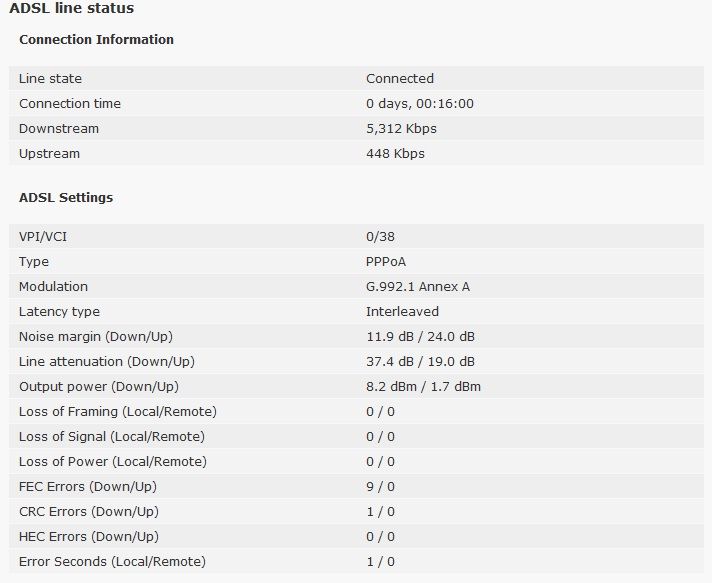
Task: Click the Latency type Interleaved value
Action: (x=402, y=312)
